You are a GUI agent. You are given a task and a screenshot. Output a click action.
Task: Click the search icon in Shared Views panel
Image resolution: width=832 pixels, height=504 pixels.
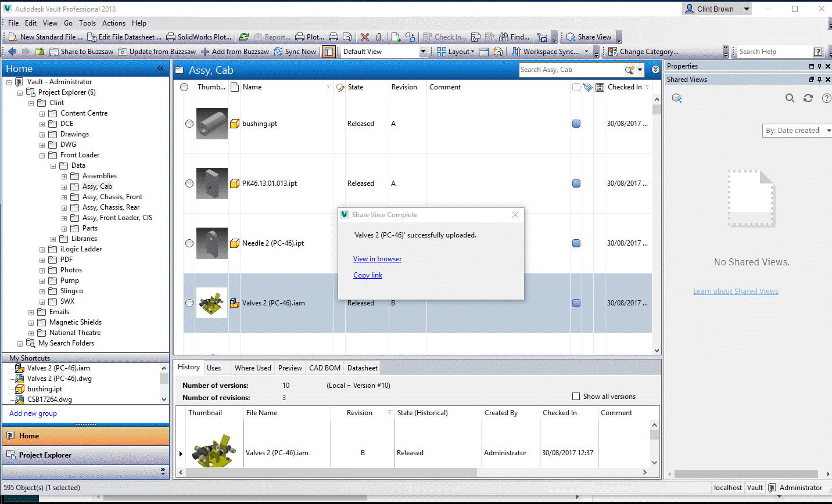click(790, 98)
